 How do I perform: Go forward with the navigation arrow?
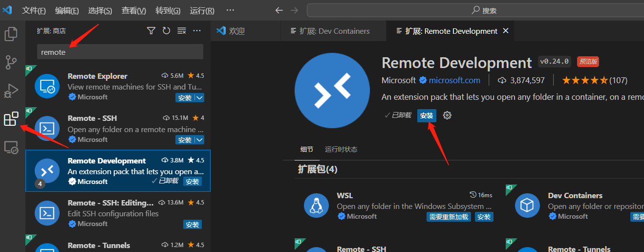[294, 10]
